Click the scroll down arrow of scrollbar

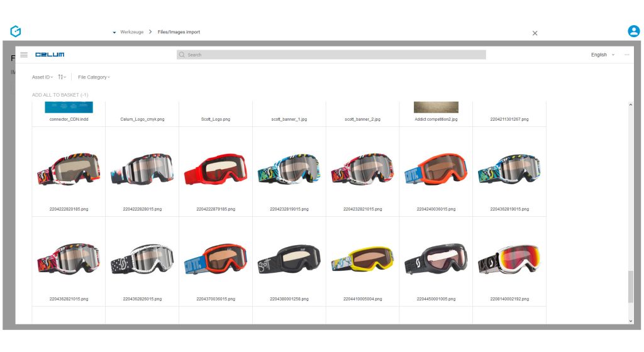click(631, 321)
